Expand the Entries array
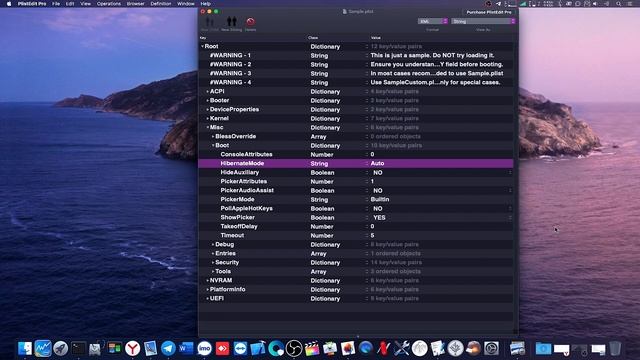640x360 pixels. pos(213,253)
